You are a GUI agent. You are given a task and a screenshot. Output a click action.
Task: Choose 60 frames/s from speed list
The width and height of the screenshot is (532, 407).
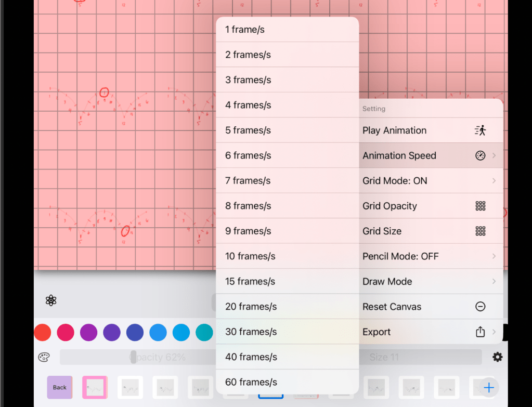(x=287, y=382)
